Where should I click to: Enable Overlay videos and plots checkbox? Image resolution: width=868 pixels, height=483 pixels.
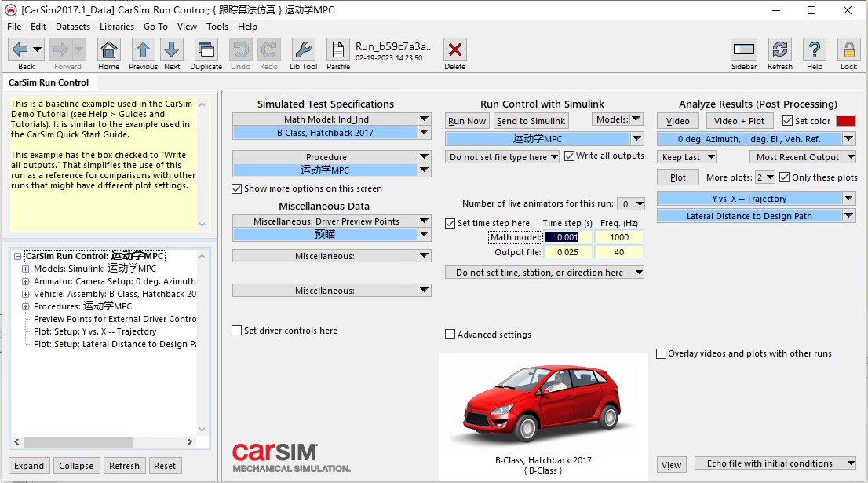pos(661,353)
